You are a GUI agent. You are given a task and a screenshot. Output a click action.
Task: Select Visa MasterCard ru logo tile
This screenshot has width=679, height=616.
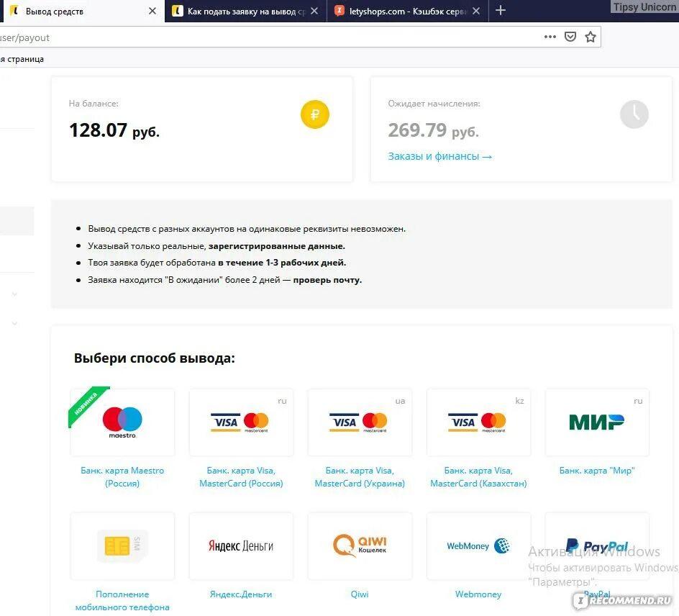point(241,422)
